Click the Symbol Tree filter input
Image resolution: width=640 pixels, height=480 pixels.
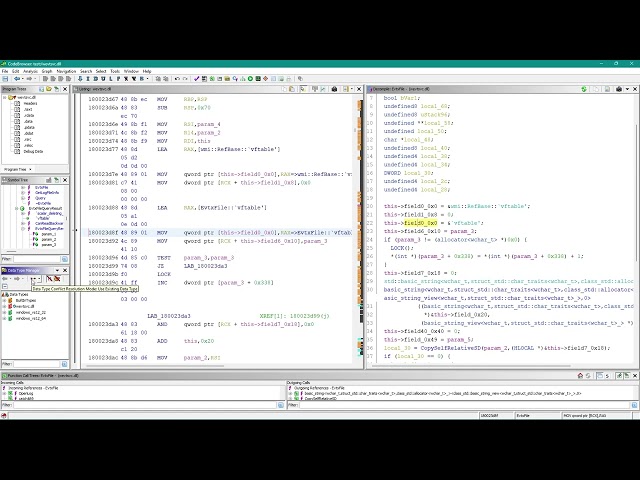coord(37,259)
